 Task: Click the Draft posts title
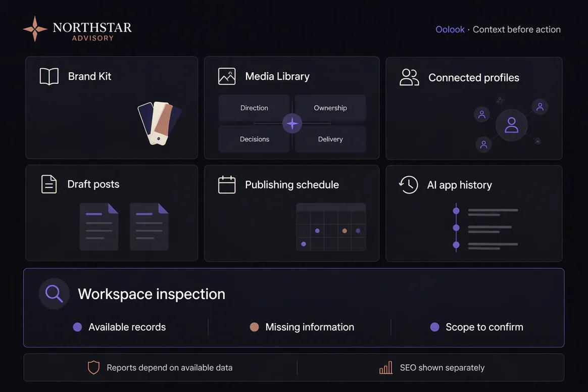(93, 184)
